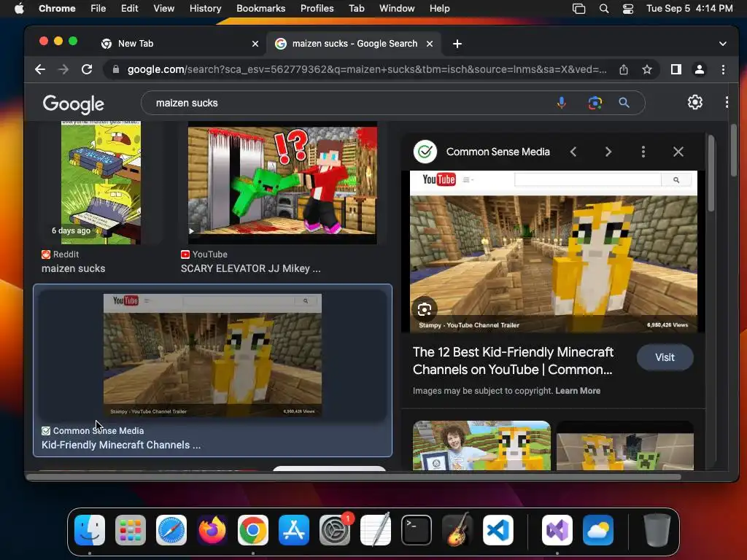Open the 12 Best Kid-Friendly Minecraft title link
This screenshot has width=747, height=560.
tap(513, 361)
